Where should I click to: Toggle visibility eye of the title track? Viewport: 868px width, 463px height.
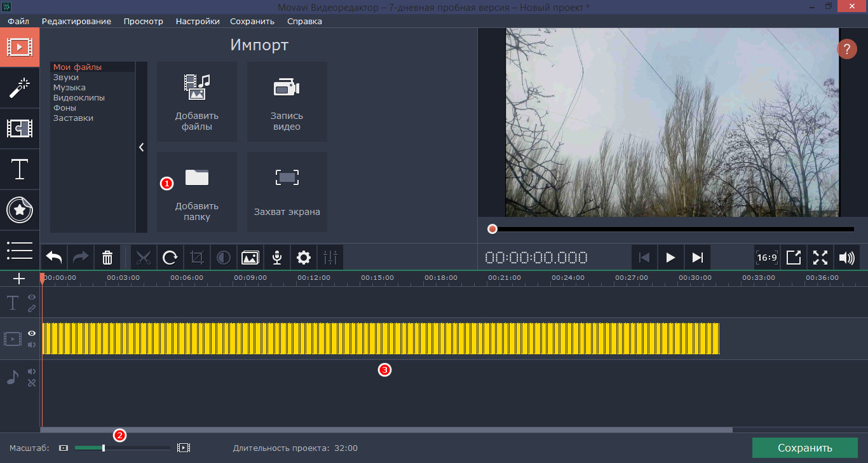point(31,297)
